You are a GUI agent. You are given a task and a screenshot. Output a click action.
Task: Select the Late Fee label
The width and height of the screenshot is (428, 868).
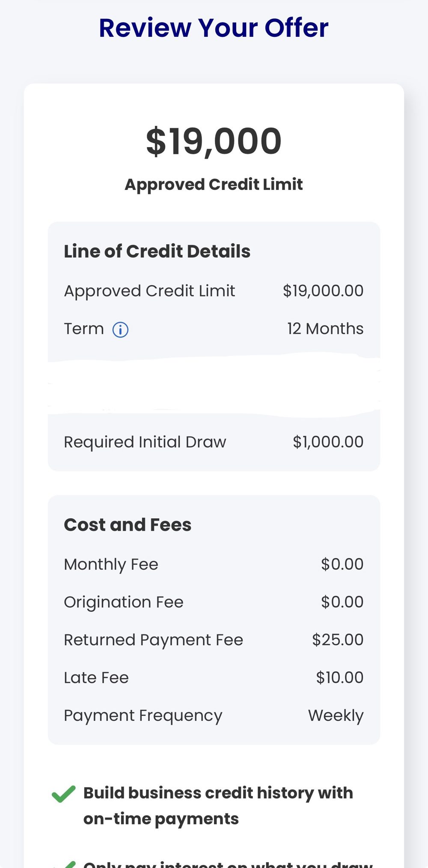tap(96, 678)
